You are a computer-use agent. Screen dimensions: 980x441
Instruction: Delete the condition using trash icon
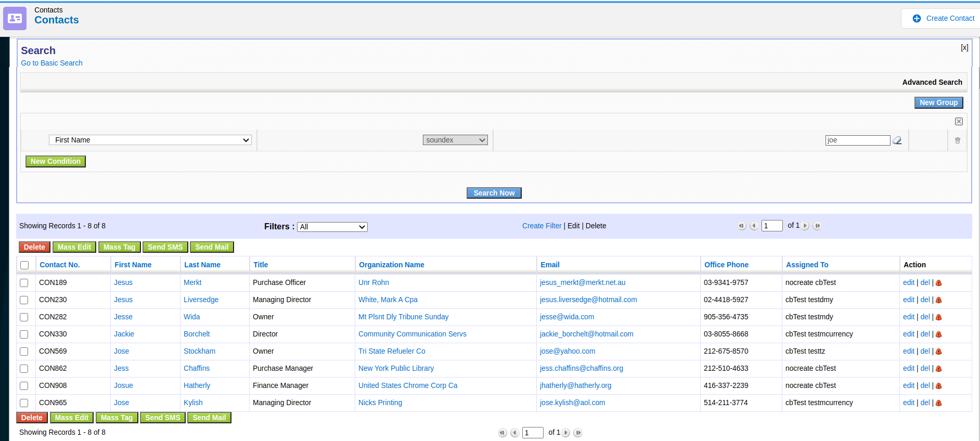[958, 140]
